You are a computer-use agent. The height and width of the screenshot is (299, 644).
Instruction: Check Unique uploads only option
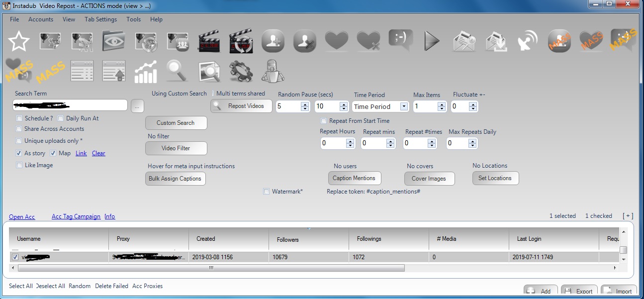pyautogui.click(x=19, y=141)
